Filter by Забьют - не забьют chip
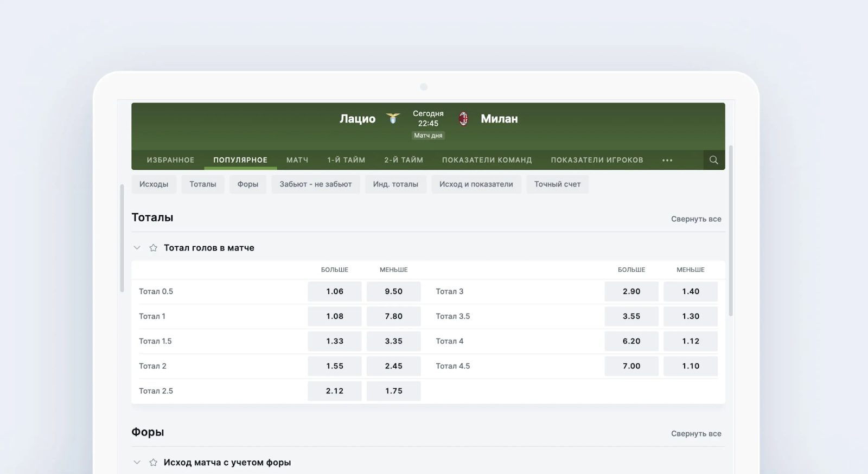This screenshot has height=474, width=868. (315, 184)
